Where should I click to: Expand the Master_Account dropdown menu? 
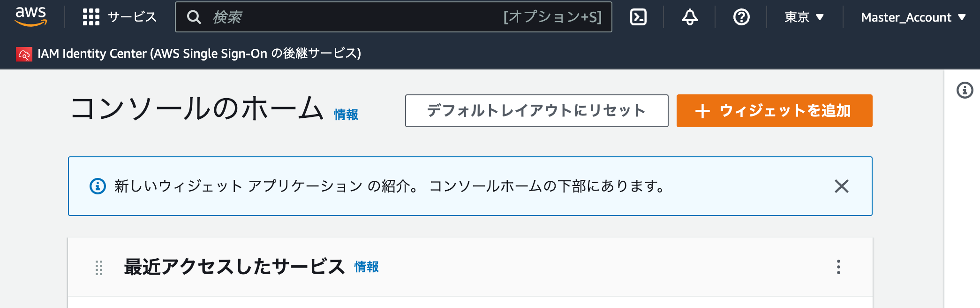tap(913, 17)
